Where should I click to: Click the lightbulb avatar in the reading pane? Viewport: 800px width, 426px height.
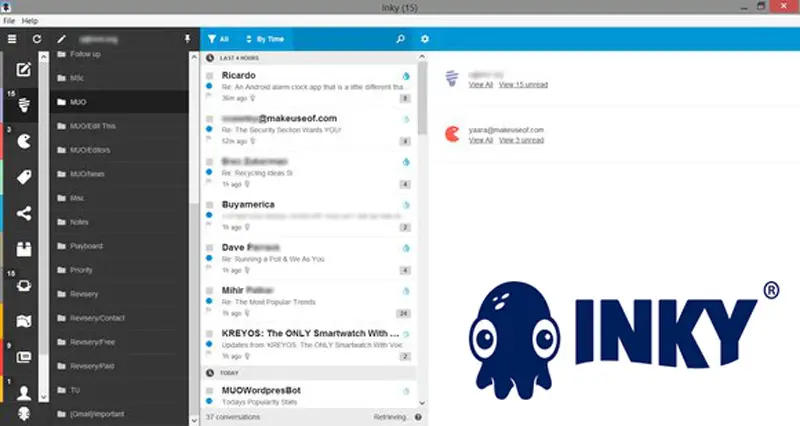[x=452, y=78]
